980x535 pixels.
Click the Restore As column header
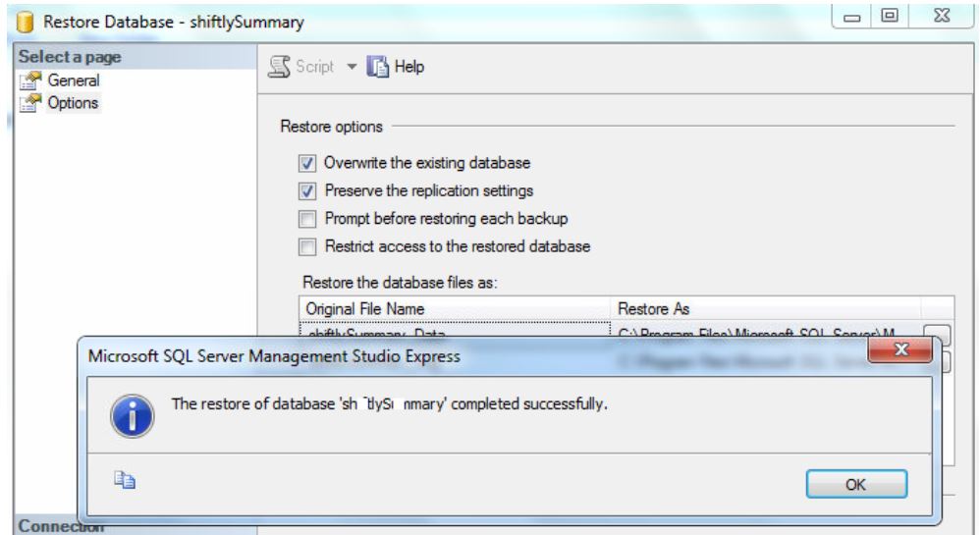click(x=765, y=309)
